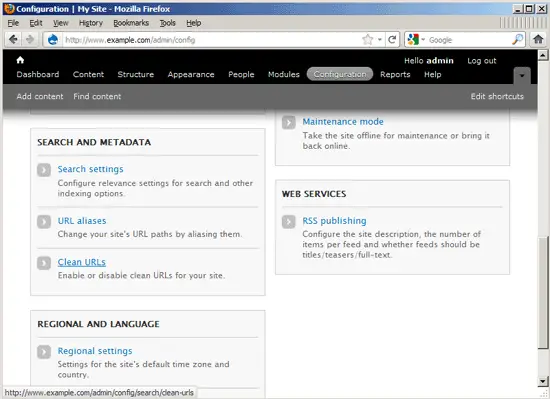Open the Edit menu

pos(36,23)
